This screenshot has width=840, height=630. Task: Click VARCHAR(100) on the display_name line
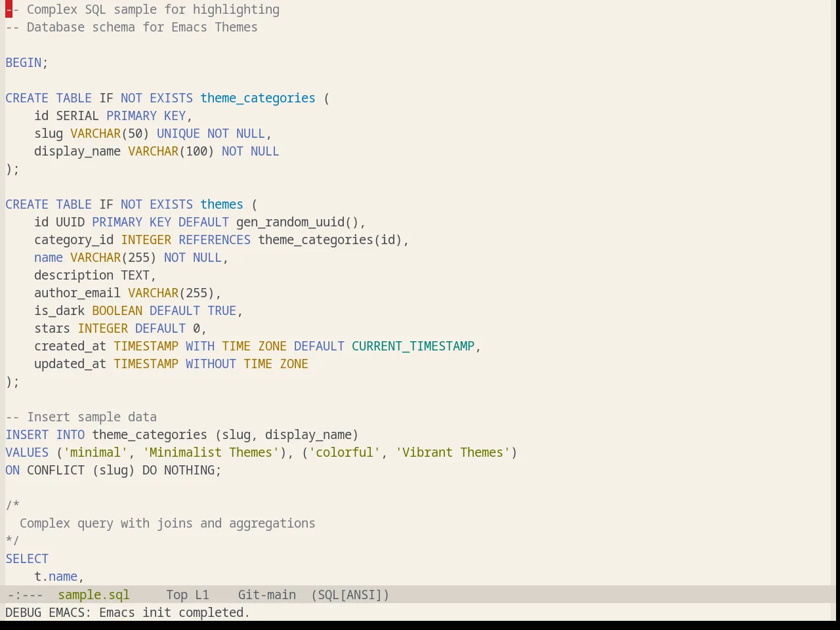pos(171,152)
